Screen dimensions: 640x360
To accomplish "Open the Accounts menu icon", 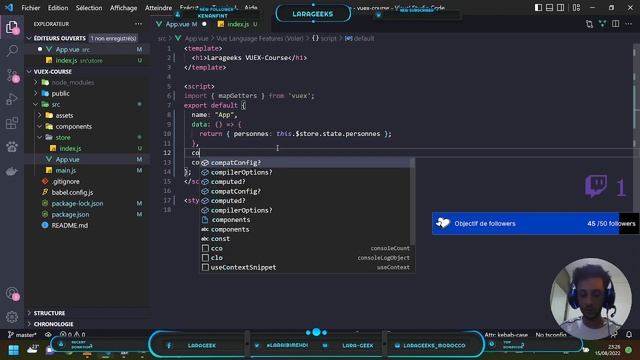I will (x=12, y=293).
